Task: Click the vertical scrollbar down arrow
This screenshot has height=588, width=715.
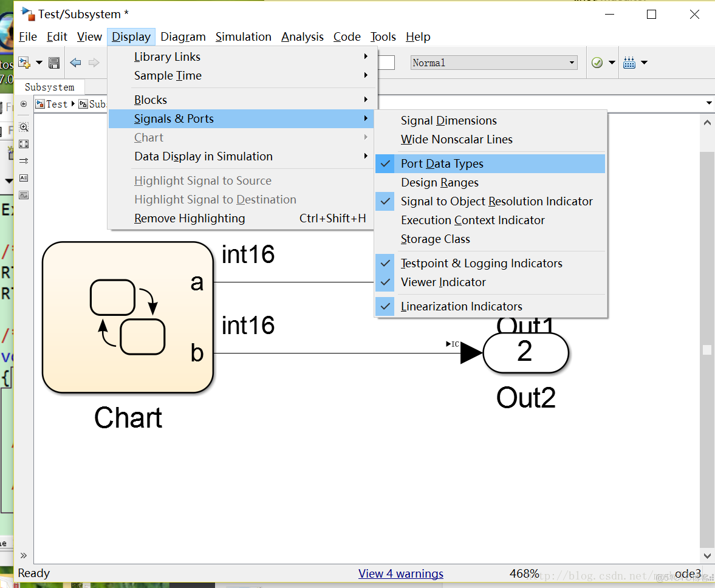Action: coord(706,556)
